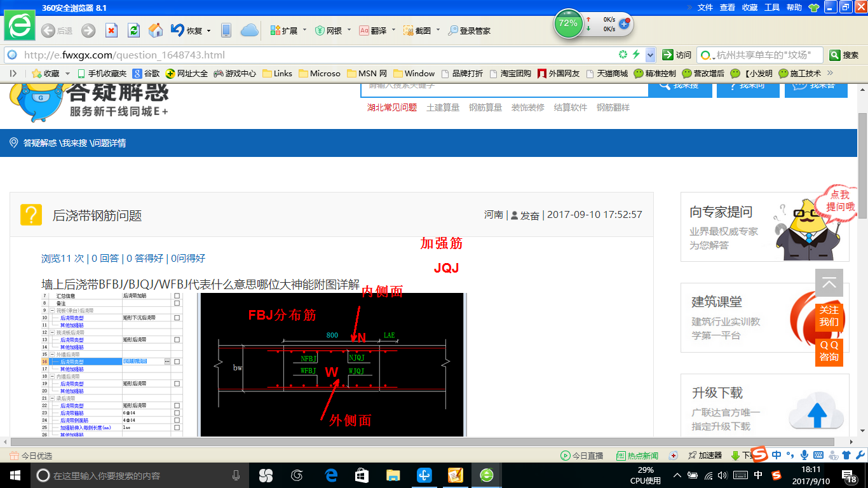Click the green skin shirt icon in title bar
This screenshot has width=868, height=488.
point(813,8)
